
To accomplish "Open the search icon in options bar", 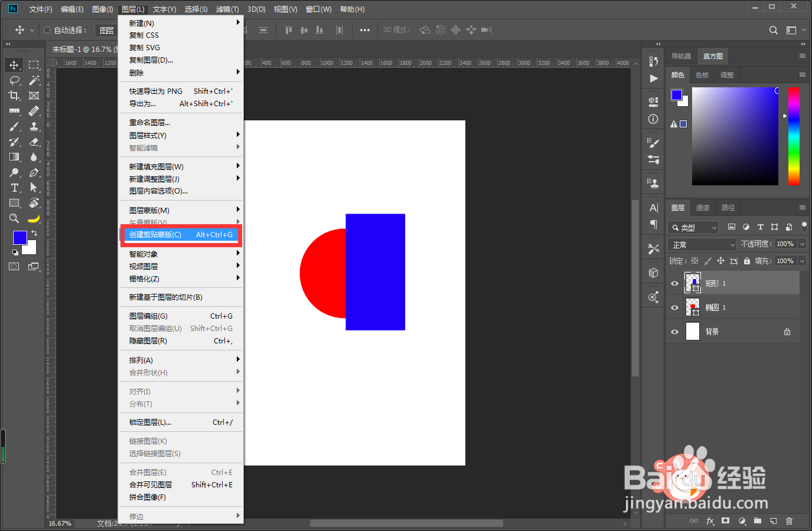I will pyautogui.click(x=774, y=30).
